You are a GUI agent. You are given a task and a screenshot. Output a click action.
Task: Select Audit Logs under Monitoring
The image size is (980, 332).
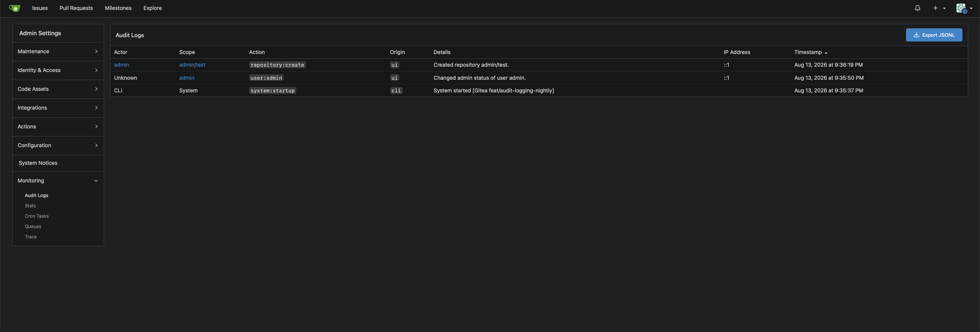[x=36, y=196]
